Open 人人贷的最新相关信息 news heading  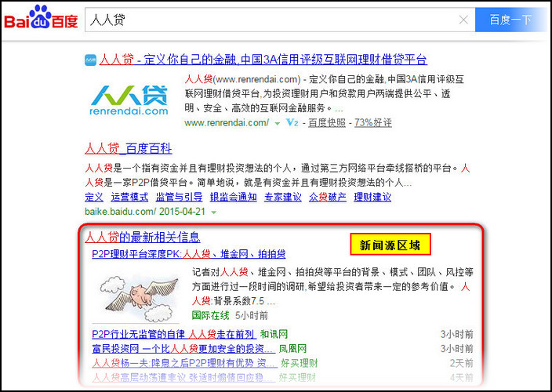tap(143, 238)
